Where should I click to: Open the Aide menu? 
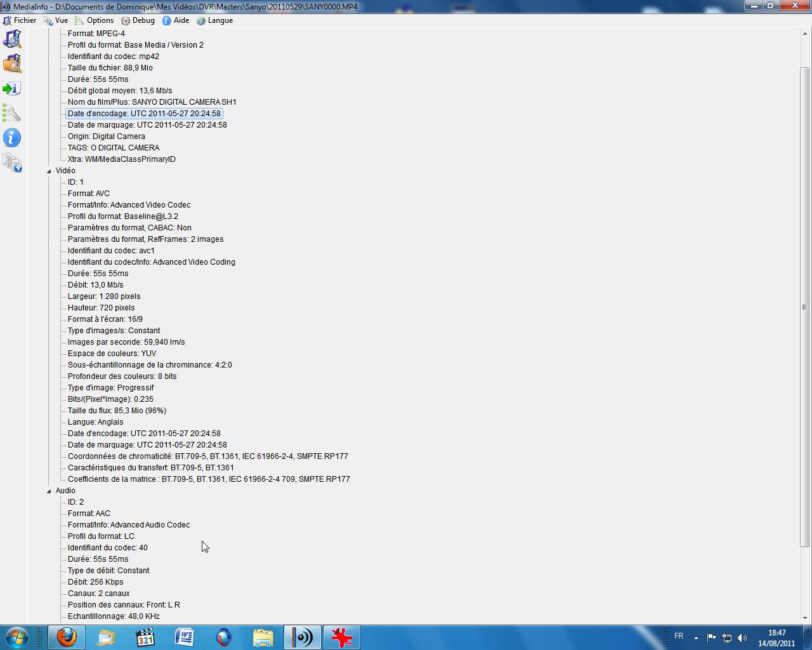point(176,20)
